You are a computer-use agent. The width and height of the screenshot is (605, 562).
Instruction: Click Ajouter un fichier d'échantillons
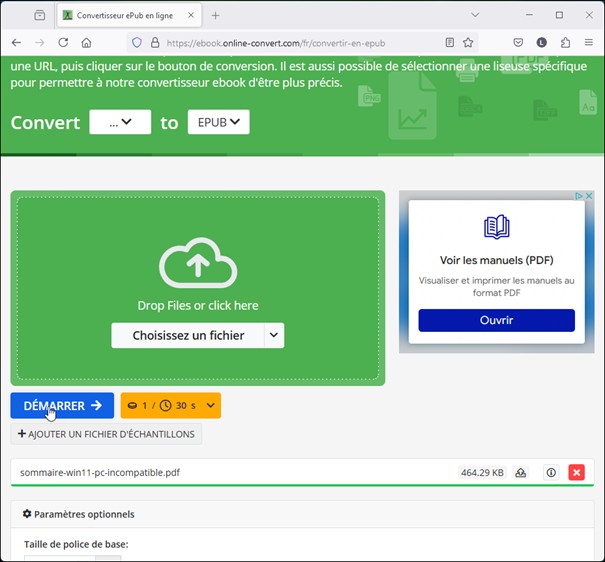coord(106,434)
